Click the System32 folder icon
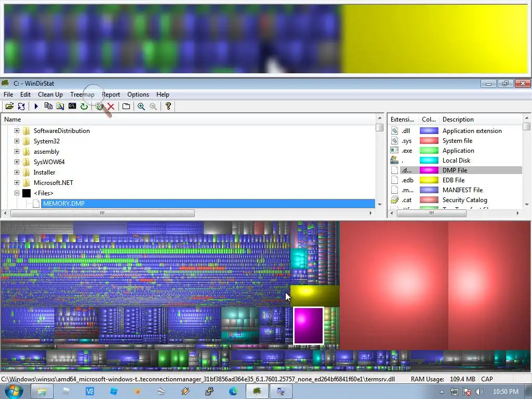Image resolution: width=532 pixels, height=399 pixels. [26, 141]
